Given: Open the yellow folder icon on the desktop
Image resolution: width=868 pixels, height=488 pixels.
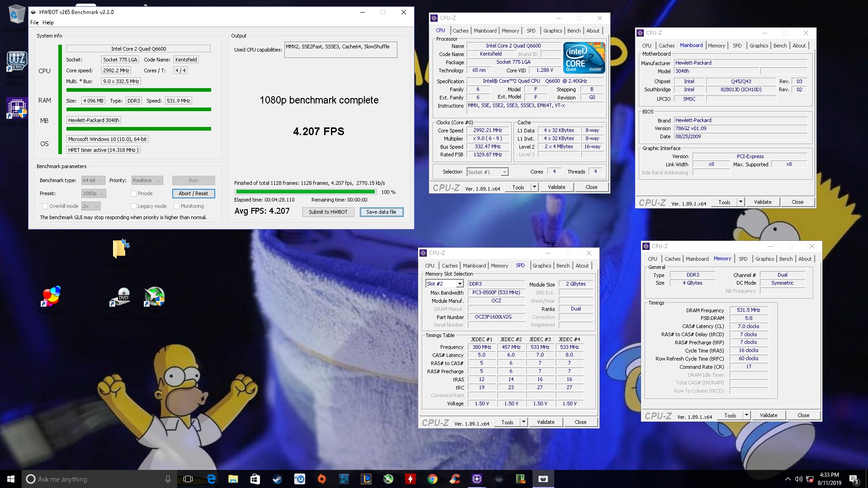Looking at the screenshot, I should coord(121,249).
